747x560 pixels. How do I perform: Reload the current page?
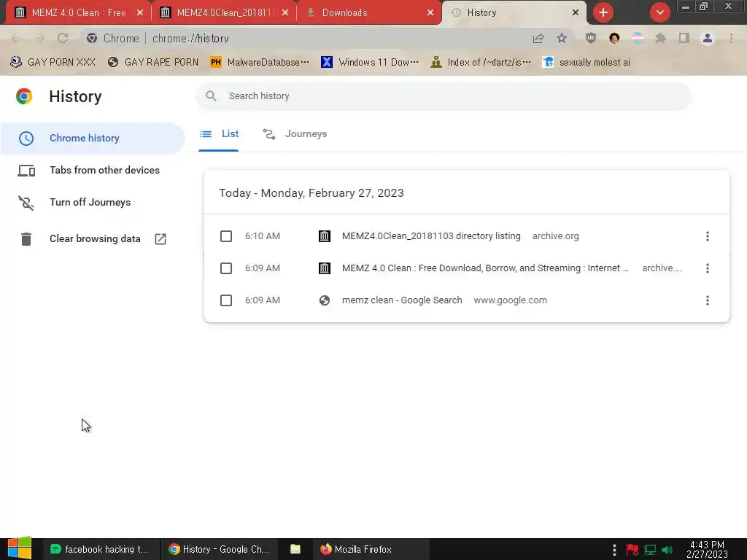[x=63, y=38]
